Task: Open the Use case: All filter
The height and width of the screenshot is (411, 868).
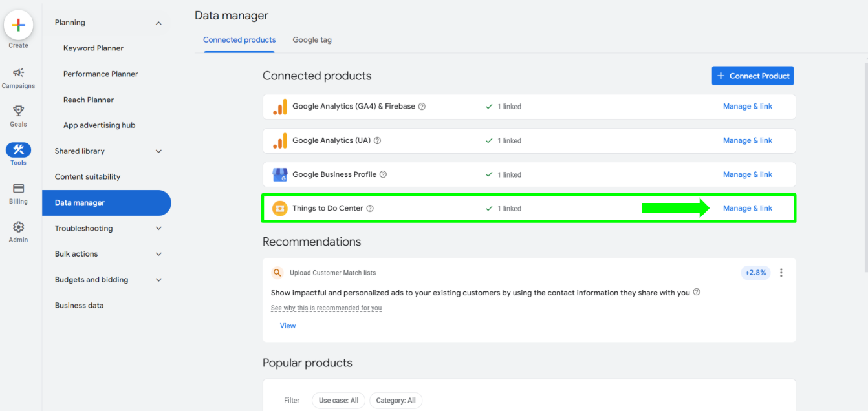Action: coord(338,401)
